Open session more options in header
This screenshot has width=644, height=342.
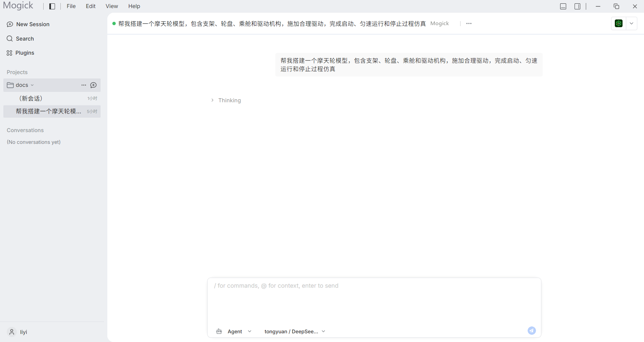(469, 23)
